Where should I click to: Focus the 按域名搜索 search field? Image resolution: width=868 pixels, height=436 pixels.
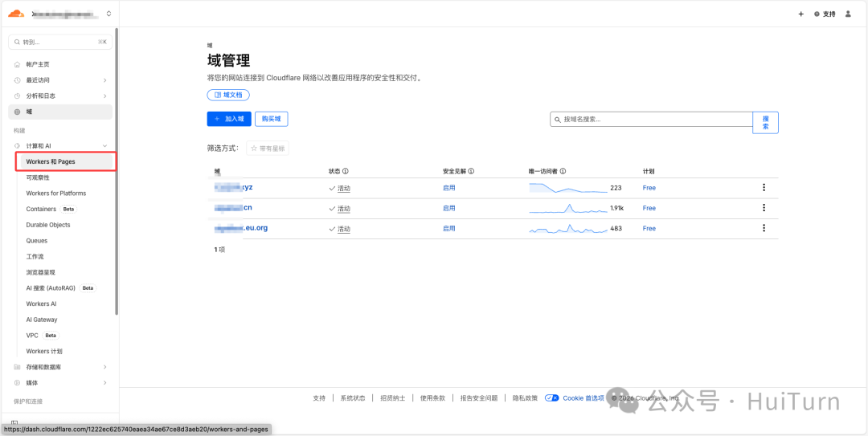[x=651, y=119]
